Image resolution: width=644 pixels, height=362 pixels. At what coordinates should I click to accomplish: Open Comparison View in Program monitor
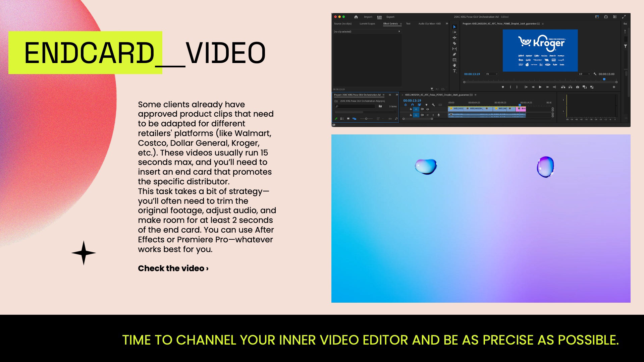point(585,87)
